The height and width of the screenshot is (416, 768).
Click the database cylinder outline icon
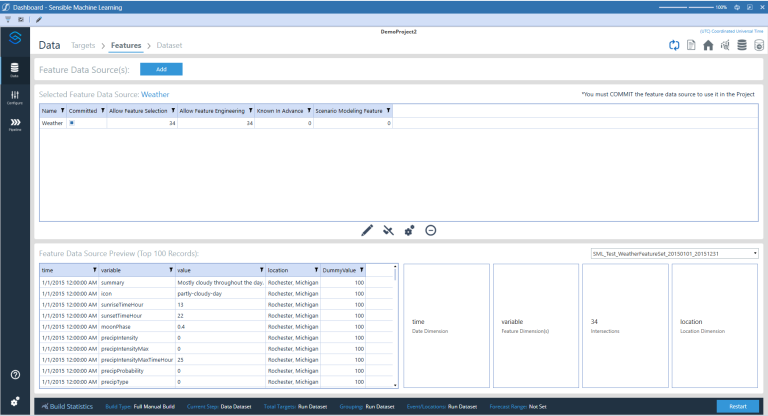[x=759, y=45]
